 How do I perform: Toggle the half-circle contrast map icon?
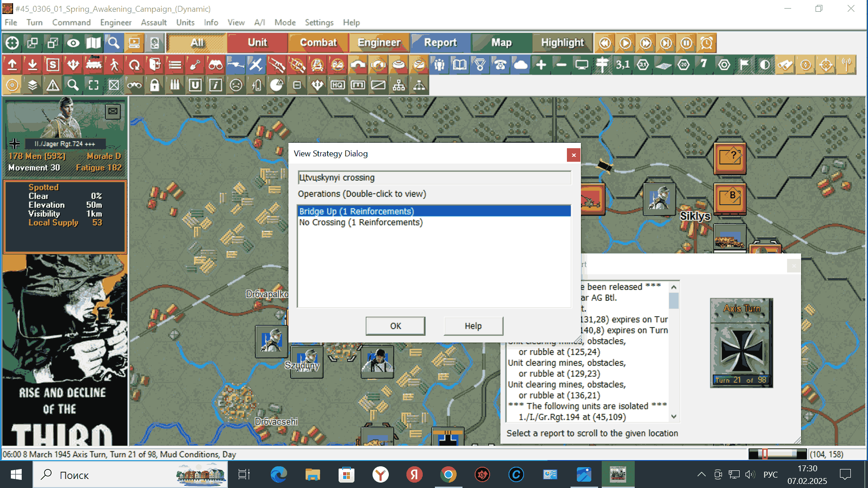[764, 65]
